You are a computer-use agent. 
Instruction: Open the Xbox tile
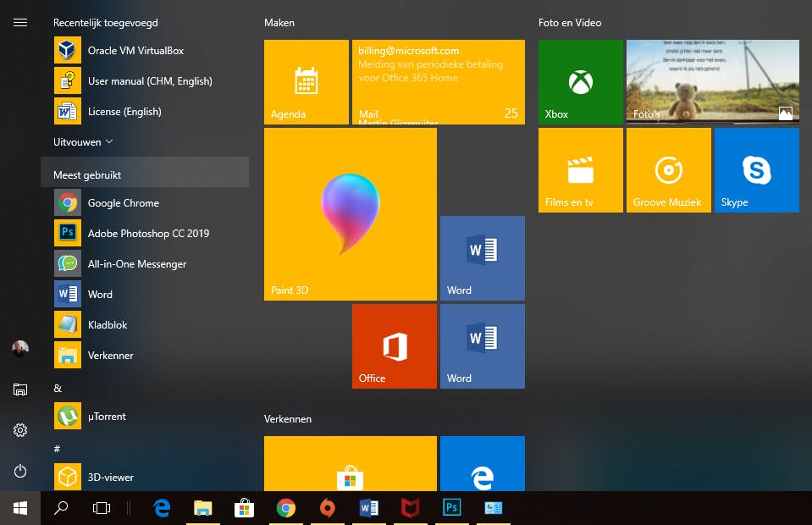coord(581,82)
